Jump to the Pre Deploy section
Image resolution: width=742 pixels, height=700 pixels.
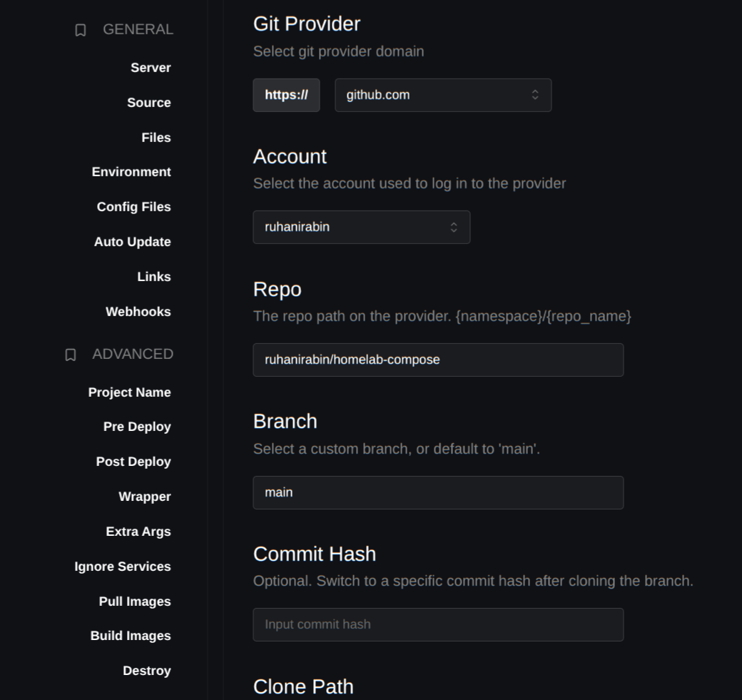(x=137, y=427)
